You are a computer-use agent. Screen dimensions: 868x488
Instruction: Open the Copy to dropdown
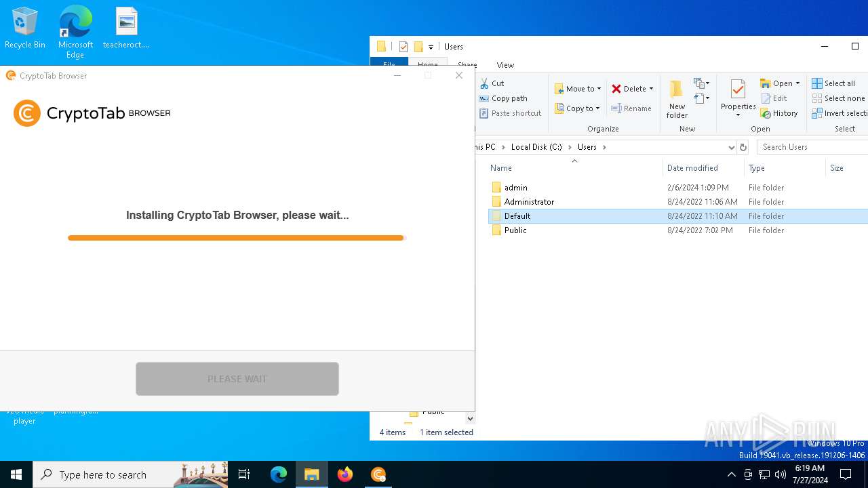click(577, 108)
